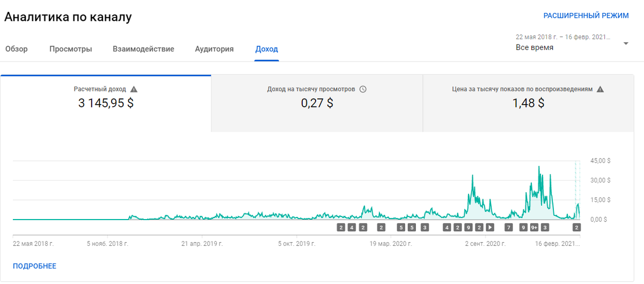Click the 30,00 $ axis label
This screenshot has height=284, width=644.
pyautogui.click(x=601, y=180)
